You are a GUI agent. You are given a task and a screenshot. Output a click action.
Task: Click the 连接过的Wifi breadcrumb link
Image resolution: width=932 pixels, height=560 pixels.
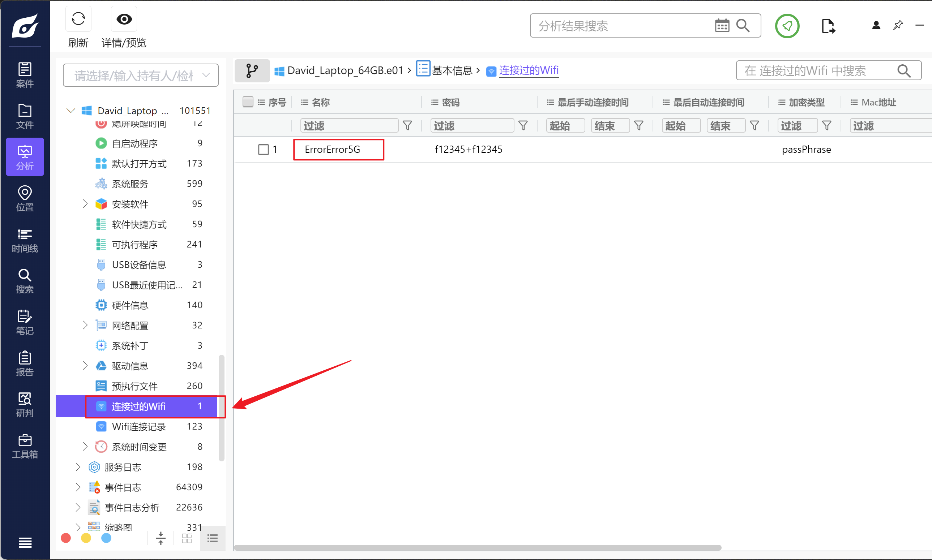pos(529,70)
